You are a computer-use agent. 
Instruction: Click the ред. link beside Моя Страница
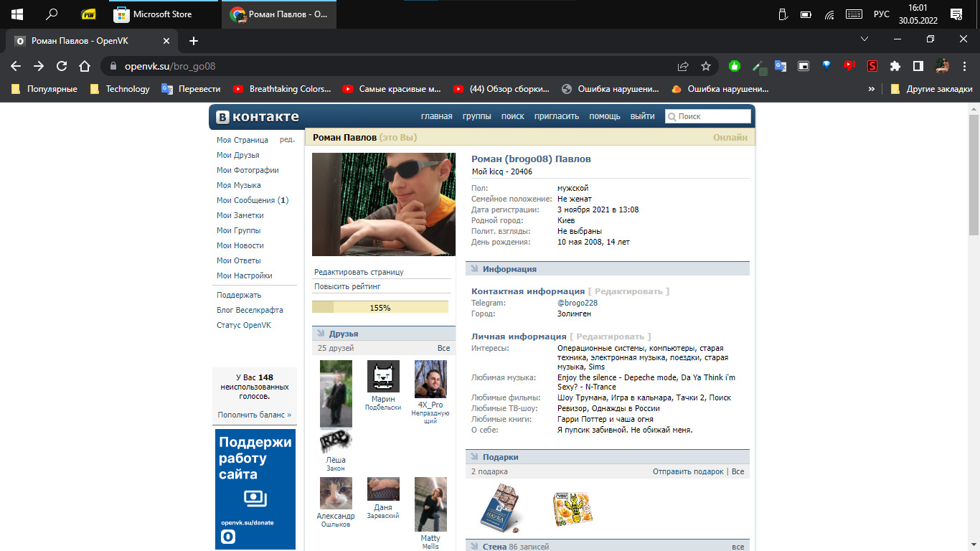(x=287, y=140)
